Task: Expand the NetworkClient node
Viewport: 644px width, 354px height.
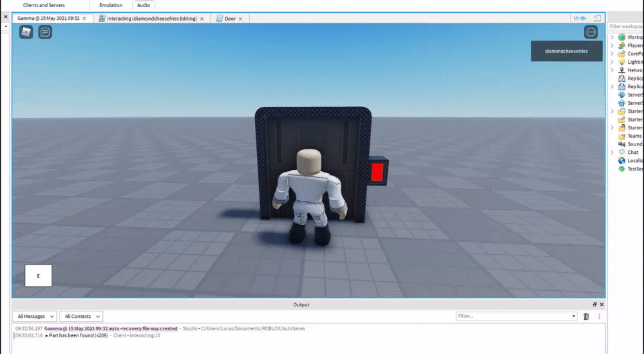Action: coord(612,70)
